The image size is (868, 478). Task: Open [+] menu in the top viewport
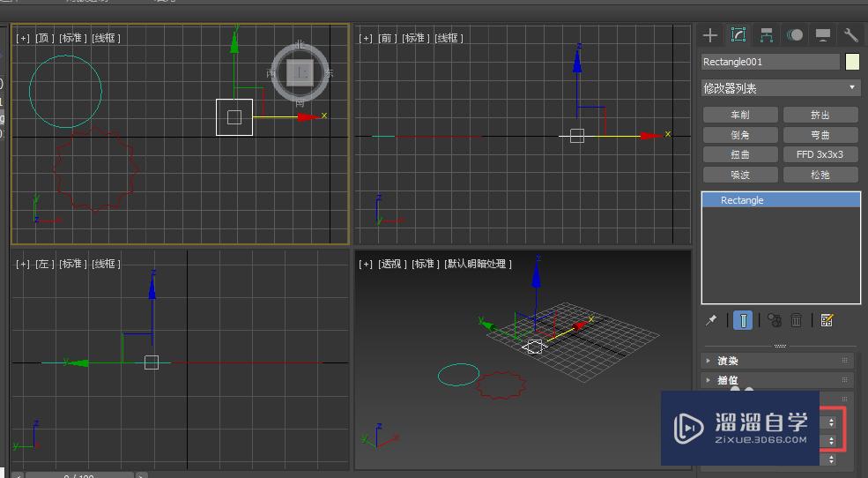pos(23,38)
